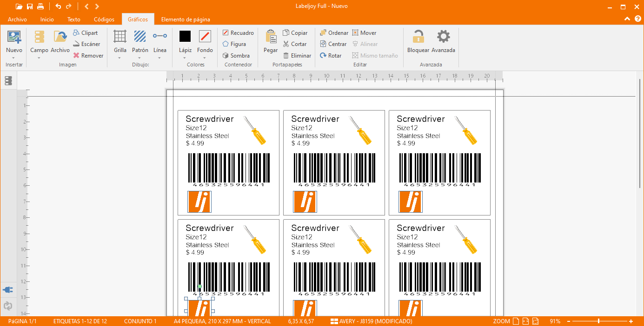The image size is (644, 326).
Task: Select the first label's screwdriver image
Action: [x=255, y=130]
